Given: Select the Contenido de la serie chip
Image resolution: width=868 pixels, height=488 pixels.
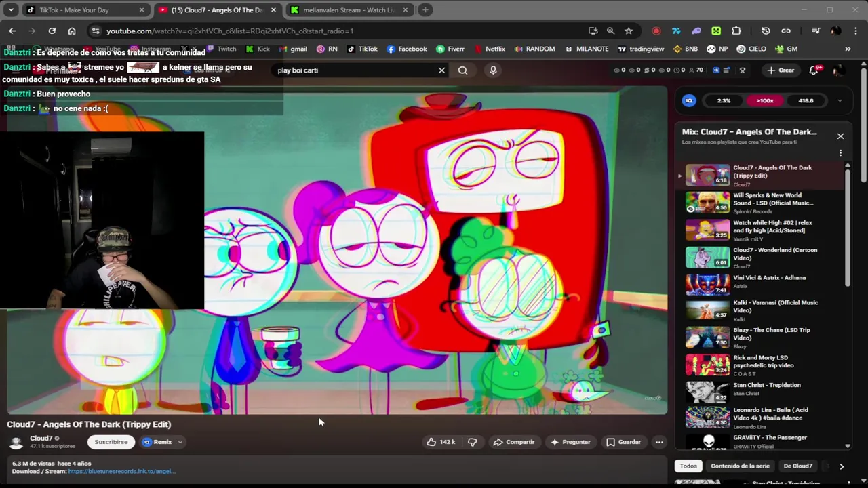Looking at the screenshot, I should coord(740,466).
